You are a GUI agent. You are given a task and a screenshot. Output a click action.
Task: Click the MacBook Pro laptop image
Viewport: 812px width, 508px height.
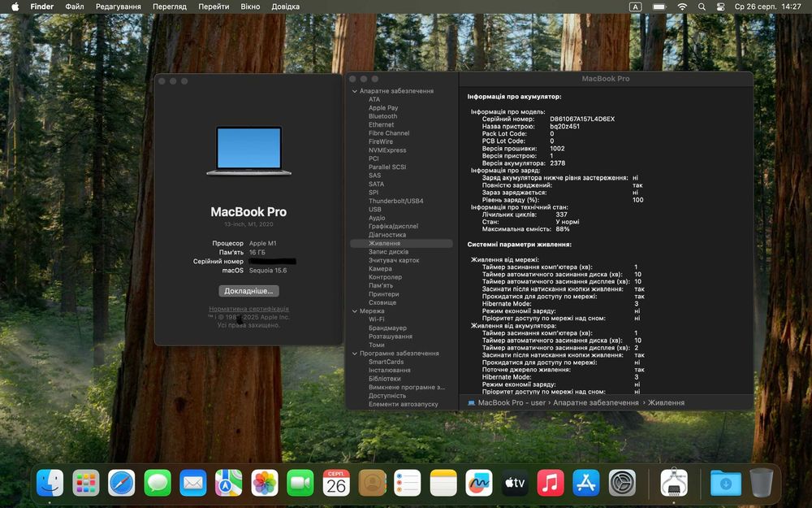coord(249,151)
